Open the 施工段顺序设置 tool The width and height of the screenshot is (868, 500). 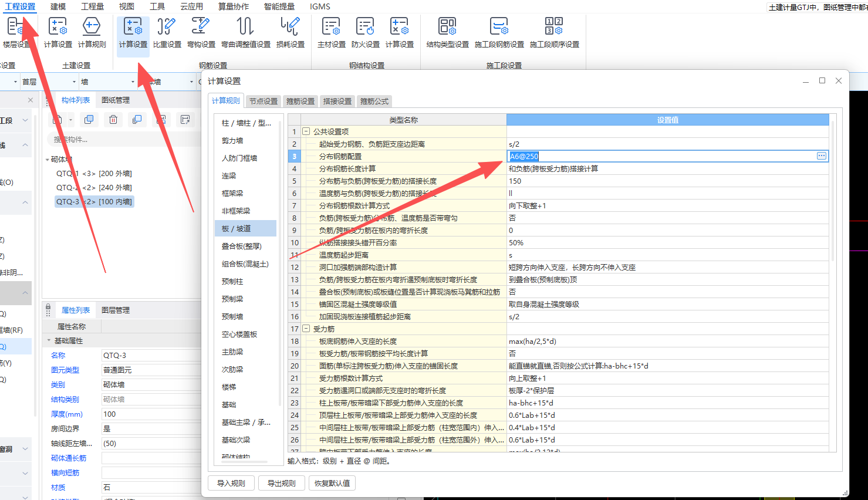click(x=554, y=33)
